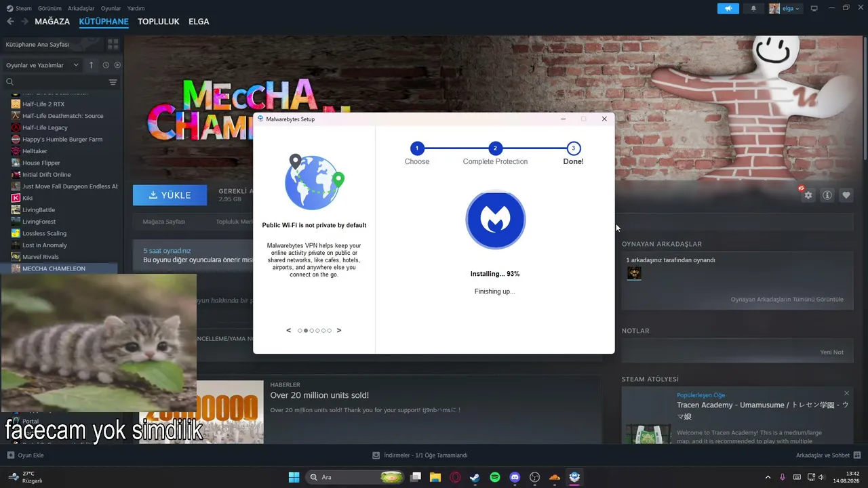
Task: Open the Steam taskbar icon
Action: tap(475, 477)
